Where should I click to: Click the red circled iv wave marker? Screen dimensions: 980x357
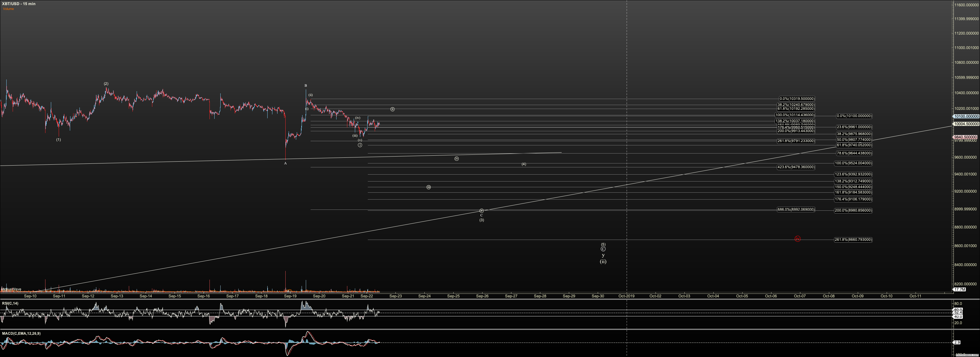[797, 239]
